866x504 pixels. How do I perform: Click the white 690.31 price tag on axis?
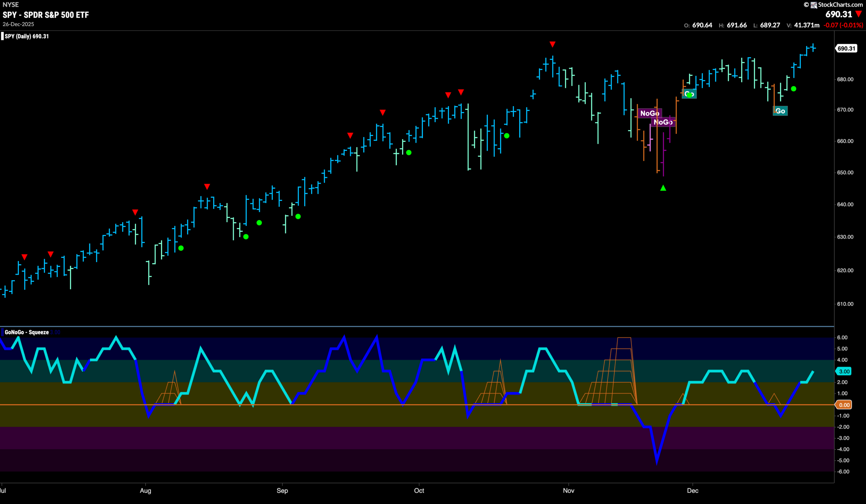[x=846, y=48]
